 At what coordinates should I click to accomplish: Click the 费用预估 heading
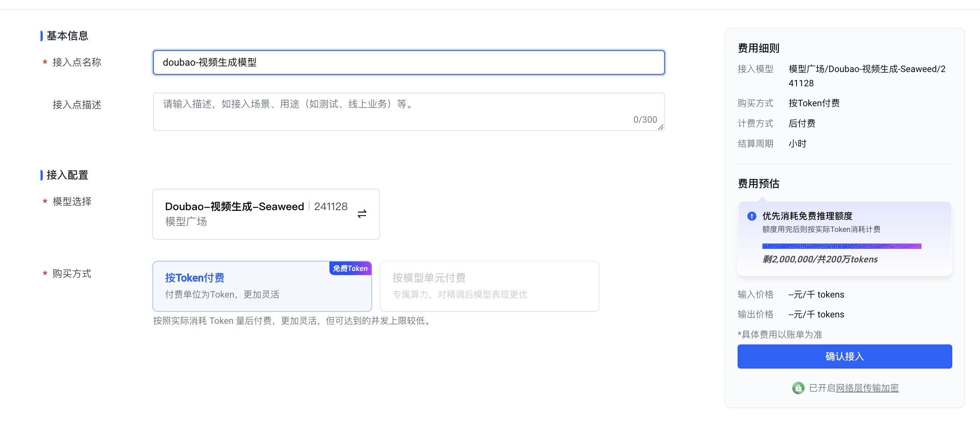[758, 184]
